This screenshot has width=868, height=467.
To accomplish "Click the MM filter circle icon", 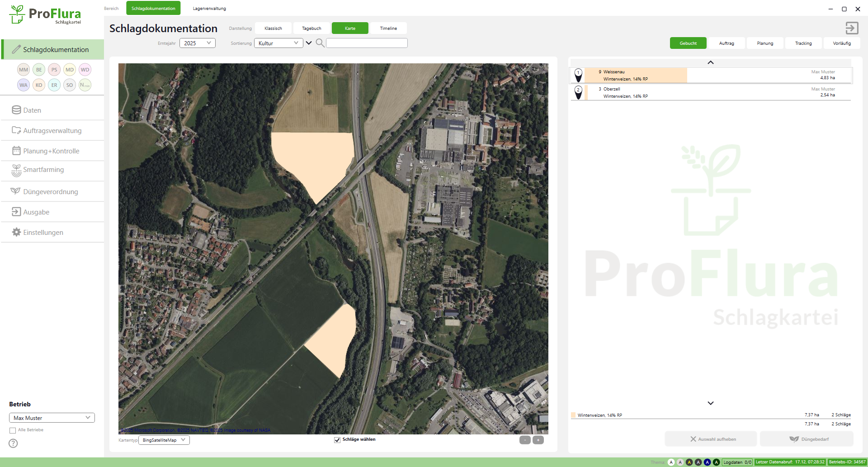I will pyautogui.click(x=24, y=70).
